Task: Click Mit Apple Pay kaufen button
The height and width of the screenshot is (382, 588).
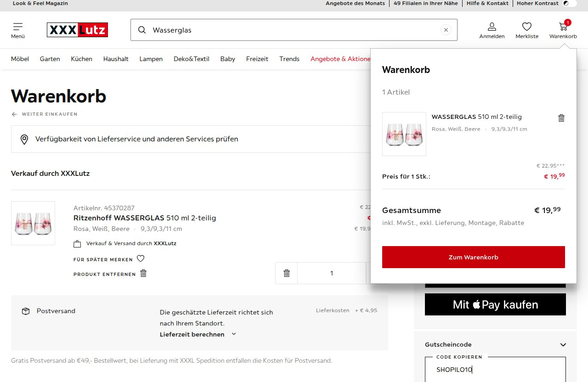Action: (495, 304)
